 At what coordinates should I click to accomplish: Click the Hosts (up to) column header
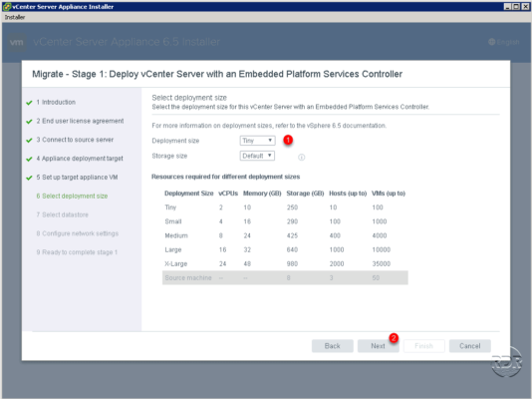348,194
